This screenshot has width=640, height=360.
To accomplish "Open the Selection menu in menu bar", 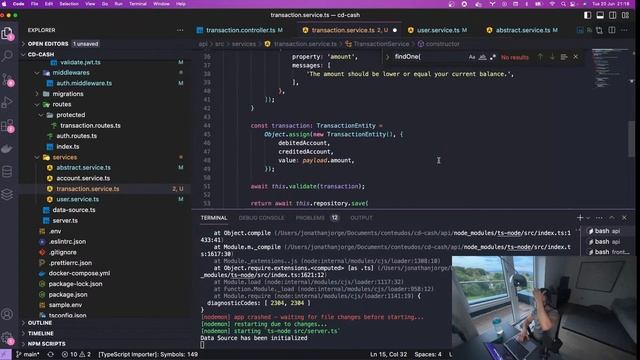I will click(69, 4).
